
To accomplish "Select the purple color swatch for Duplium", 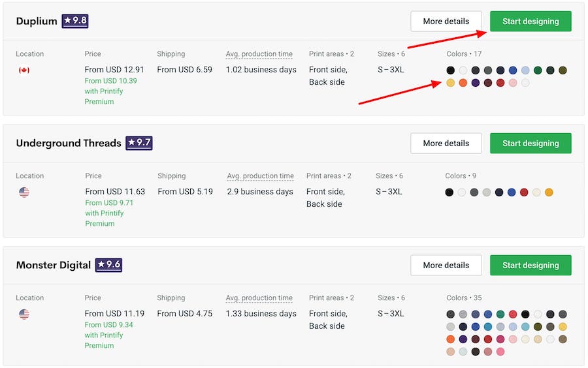I will tap(476, 83).
